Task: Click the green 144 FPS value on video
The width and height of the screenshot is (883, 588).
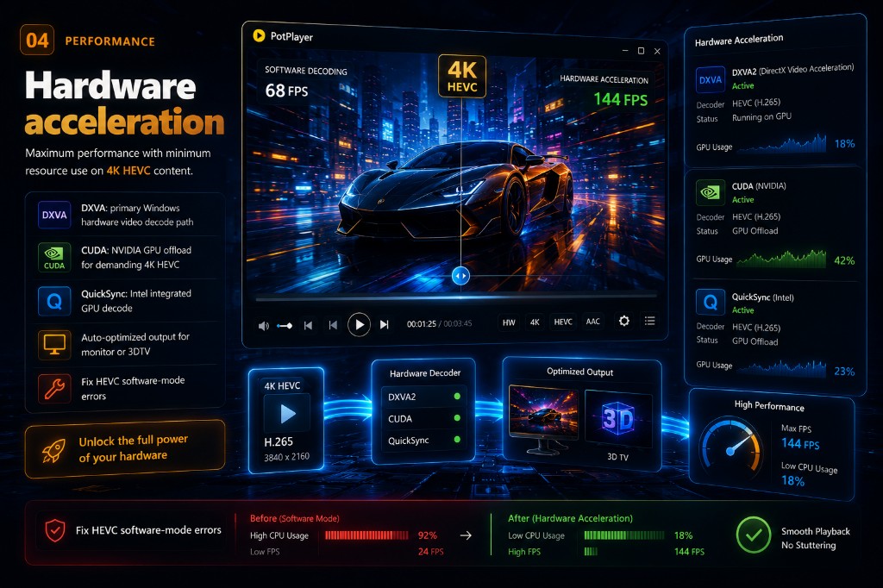Action: point(621,99)
